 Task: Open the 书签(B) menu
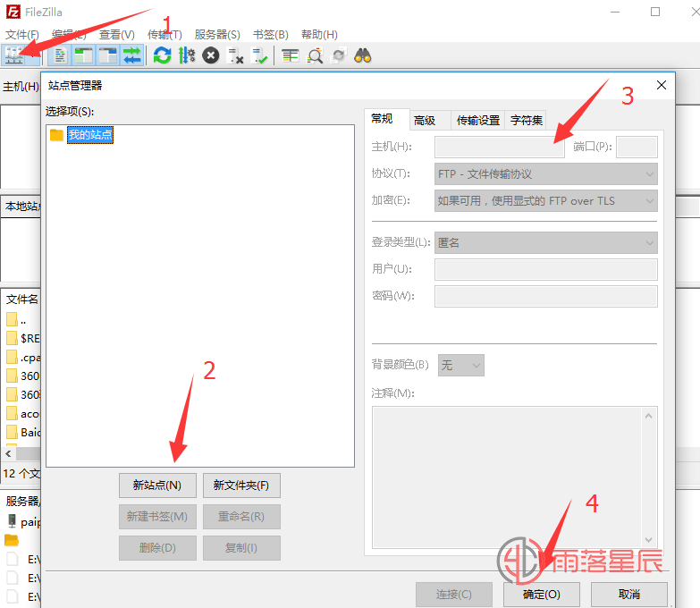click(x=271, y=34)
